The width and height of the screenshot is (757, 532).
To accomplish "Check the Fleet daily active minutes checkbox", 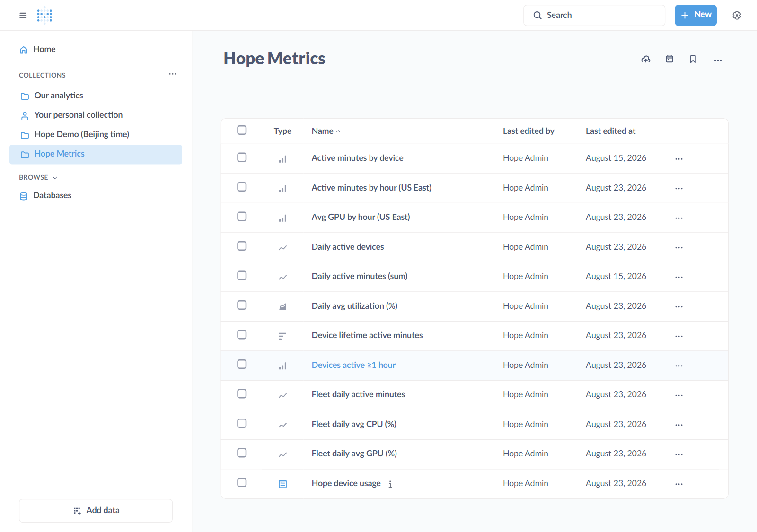I will point(242,394).
